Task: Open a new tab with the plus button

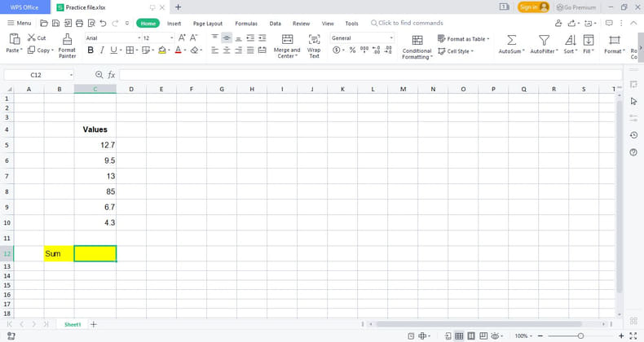Action: click(x=179, y=7)
